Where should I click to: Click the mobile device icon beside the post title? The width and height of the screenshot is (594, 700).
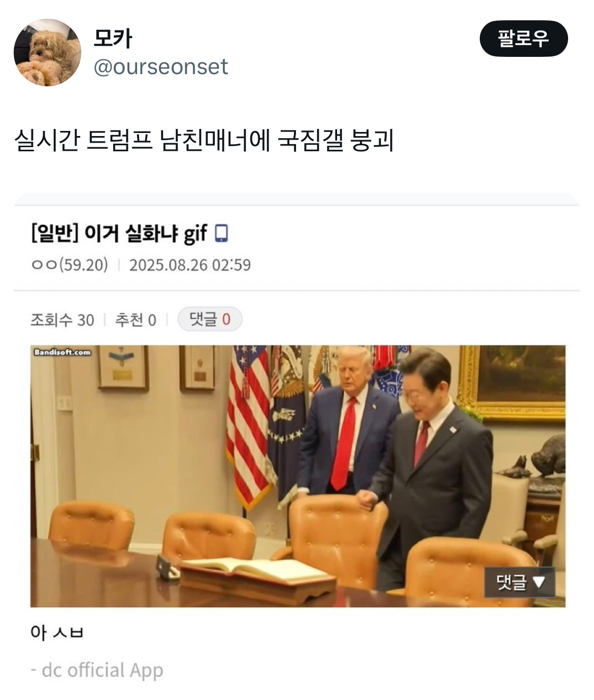(x=221, y=233)
